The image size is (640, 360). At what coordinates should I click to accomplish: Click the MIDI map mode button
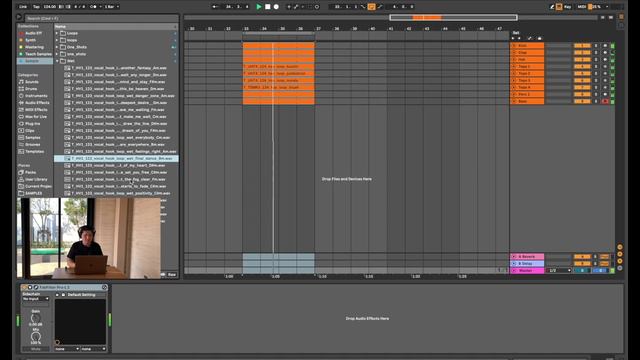pyautogui.click(x=582, y=7)
